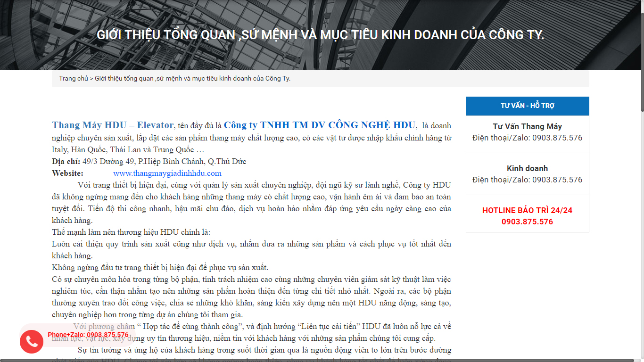The image size is (644, 362).
Task: Click the HOTLINE BẢO TRÌ 24/24 text
Action: 527,211
